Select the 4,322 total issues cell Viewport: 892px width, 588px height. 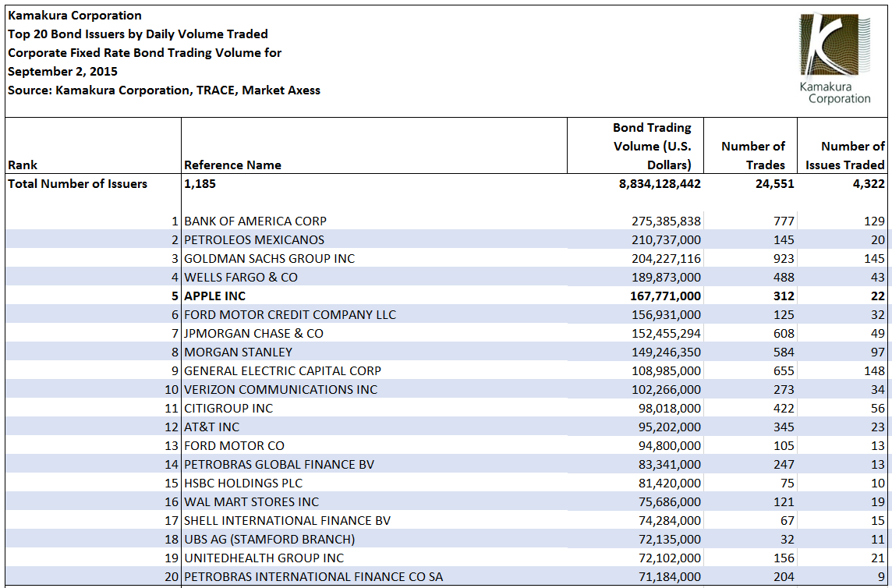[x=869, y=184]
